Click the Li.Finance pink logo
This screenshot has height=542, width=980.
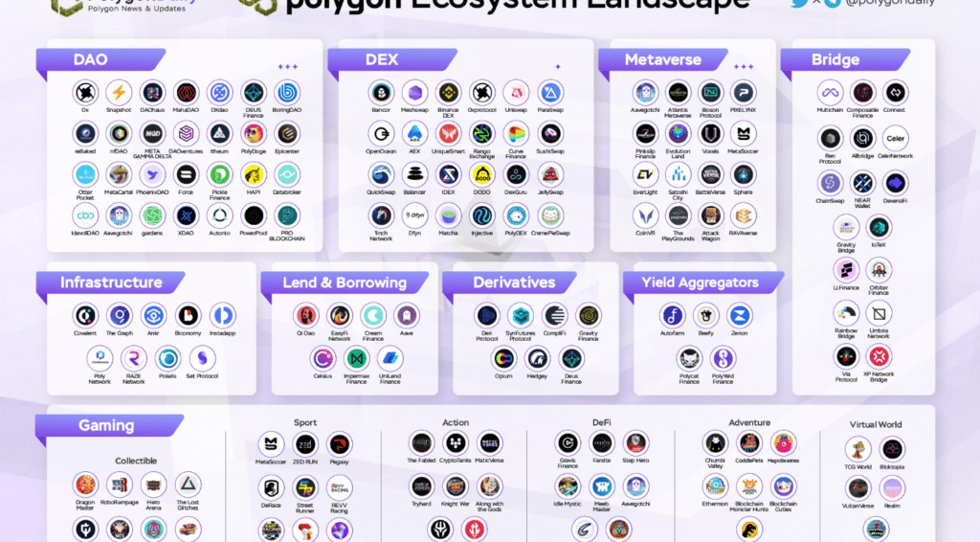(846, 270)
